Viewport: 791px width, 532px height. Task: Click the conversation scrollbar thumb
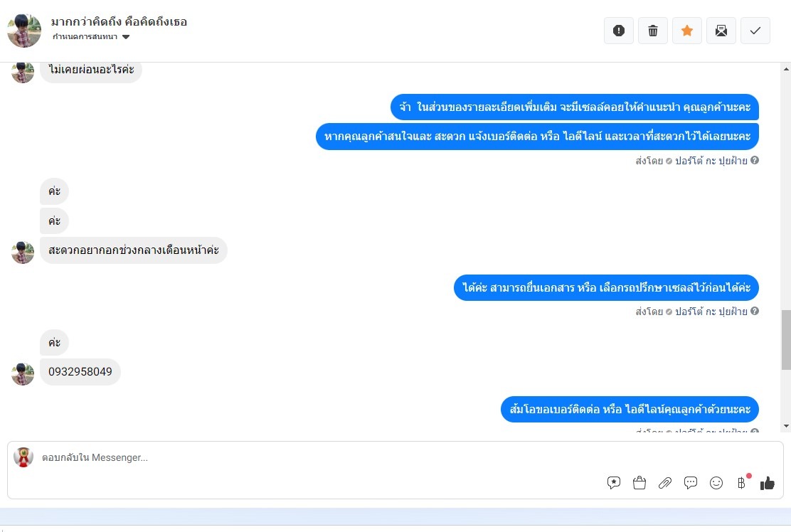point(786,341)
